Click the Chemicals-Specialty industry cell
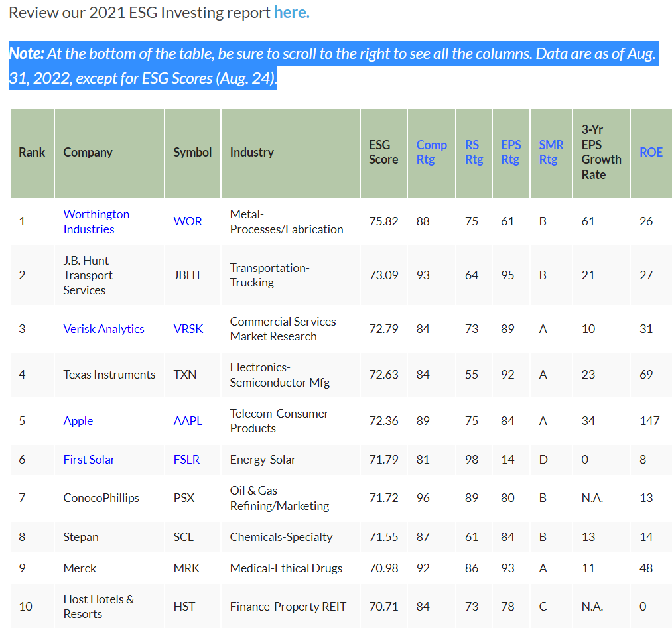Screen dimensions: 672x628 (x=290, y=536)
